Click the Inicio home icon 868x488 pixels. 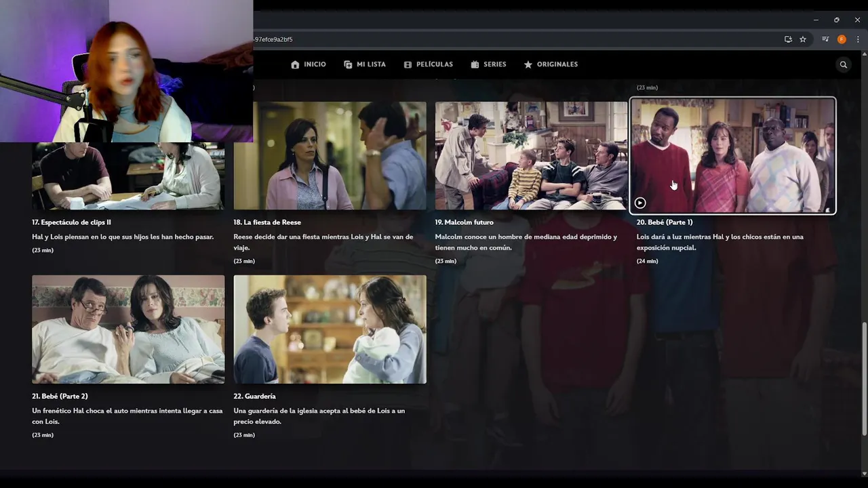[x=295, y=64]
